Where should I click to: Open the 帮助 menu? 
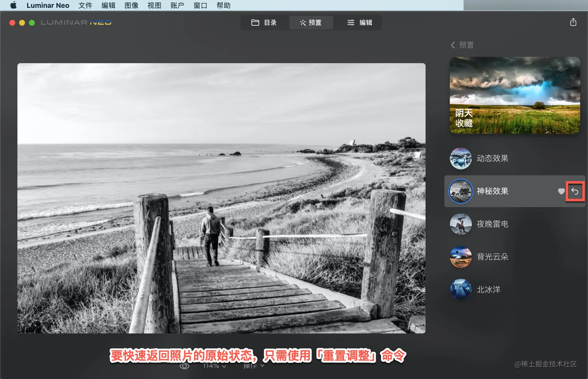coord(224,5)
